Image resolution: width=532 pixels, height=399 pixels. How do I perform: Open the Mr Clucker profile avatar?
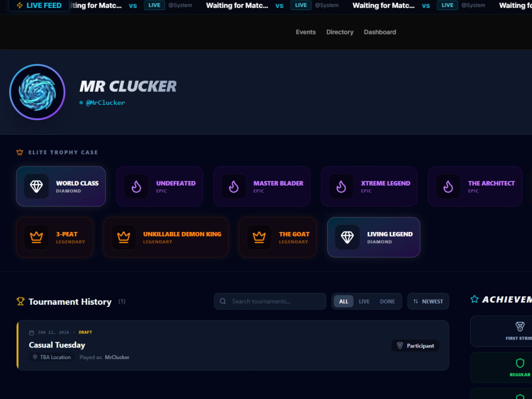37,92
